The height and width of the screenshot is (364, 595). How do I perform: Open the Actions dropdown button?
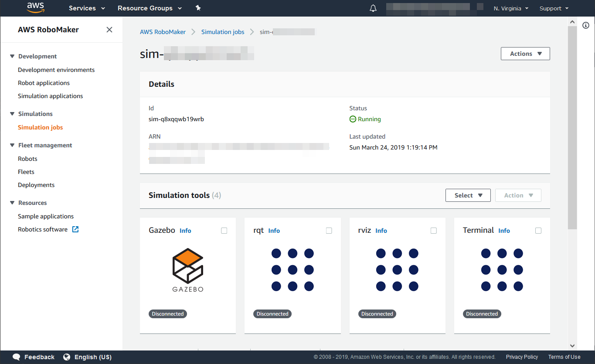[525, 54]
